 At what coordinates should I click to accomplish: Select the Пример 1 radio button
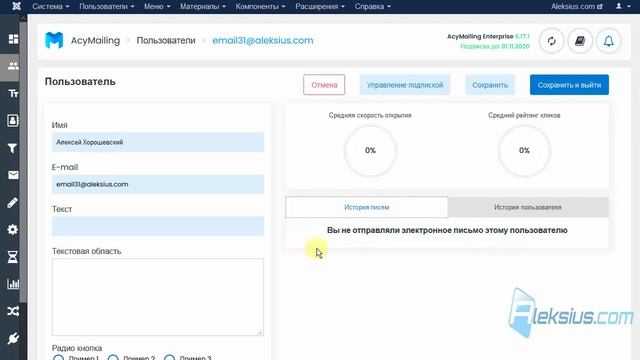tap(58, 358)
